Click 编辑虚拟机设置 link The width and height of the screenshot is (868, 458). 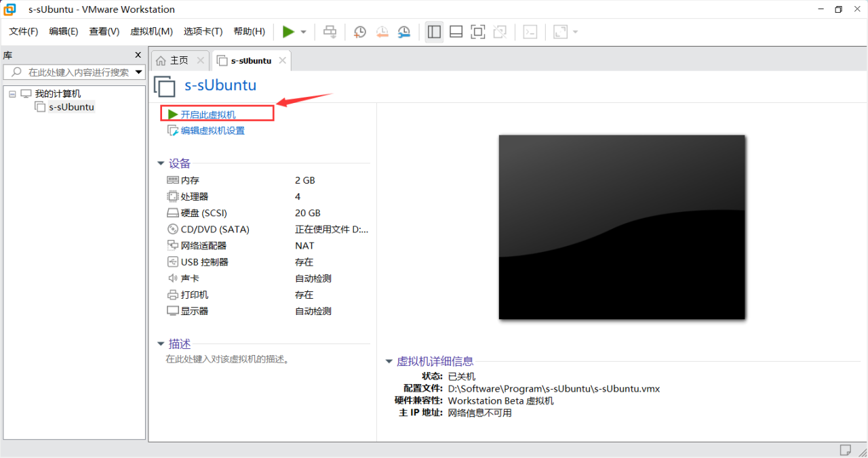click(x=212, y=131)
